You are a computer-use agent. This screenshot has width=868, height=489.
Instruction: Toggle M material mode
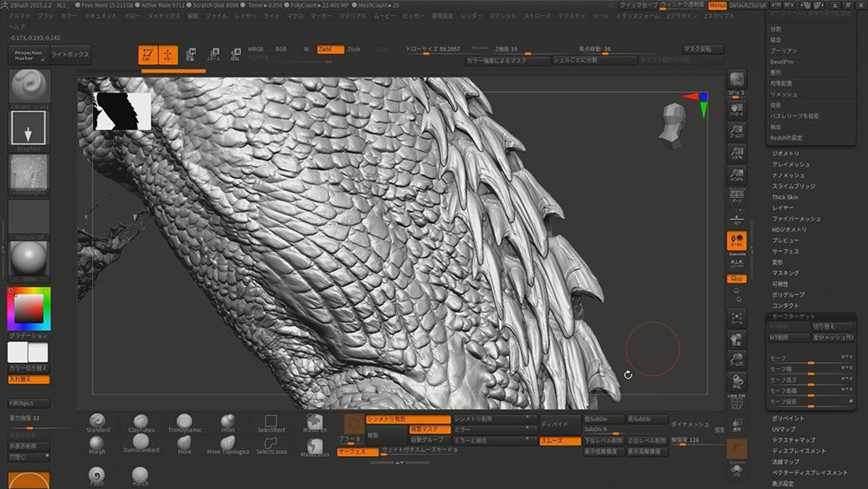306,50
